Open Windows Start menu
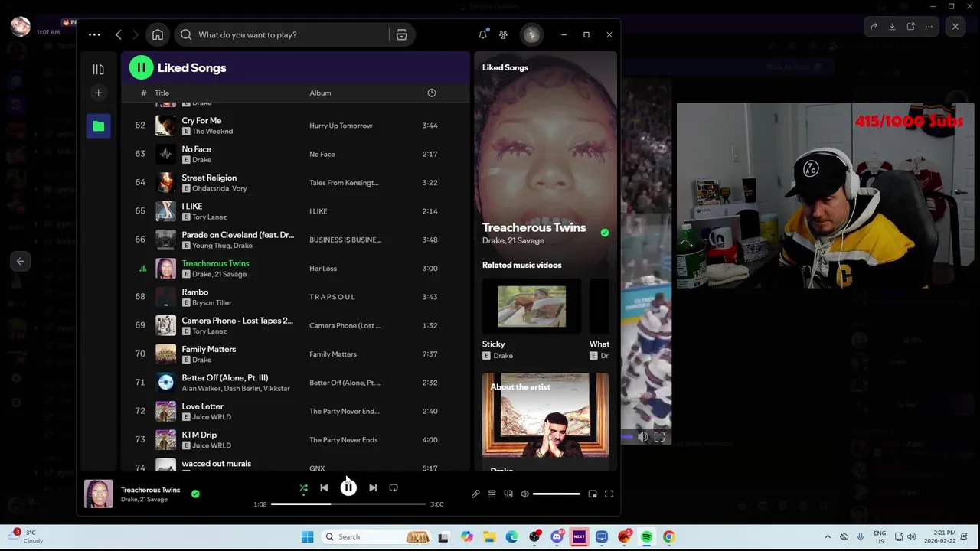 [x=307, y=536]
